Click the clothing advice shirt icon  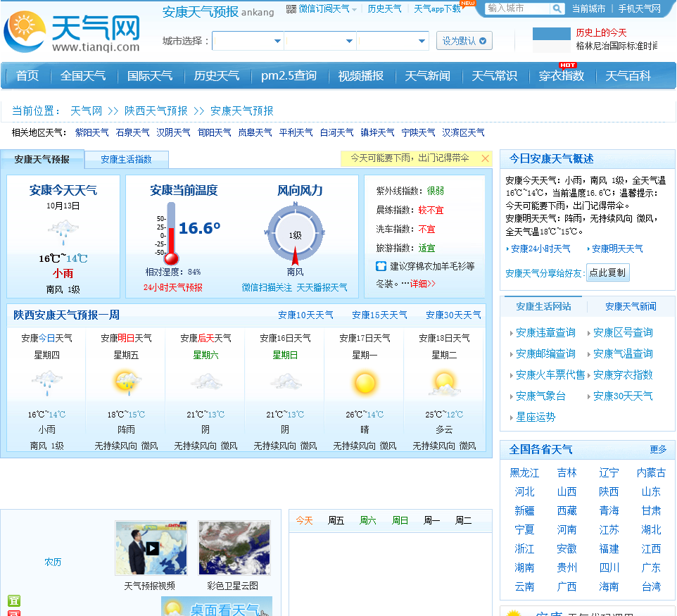point(381,267)
